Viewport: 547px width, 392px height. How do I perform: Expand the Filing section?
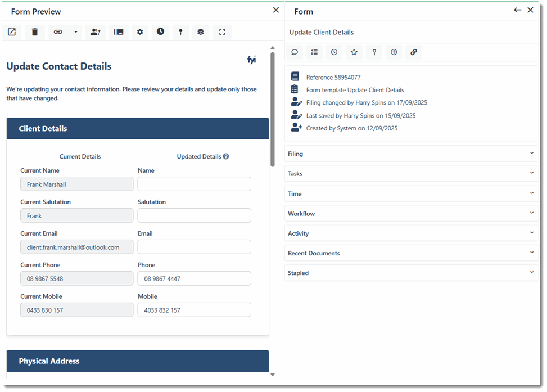412,154
